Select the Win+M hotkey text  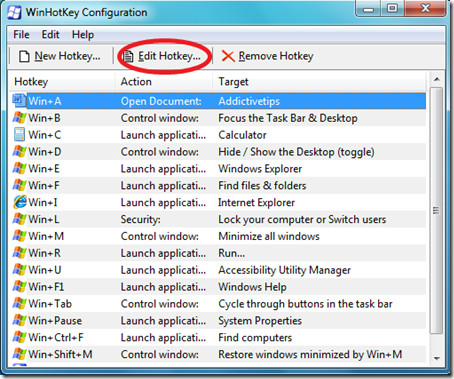pos(46,236)
